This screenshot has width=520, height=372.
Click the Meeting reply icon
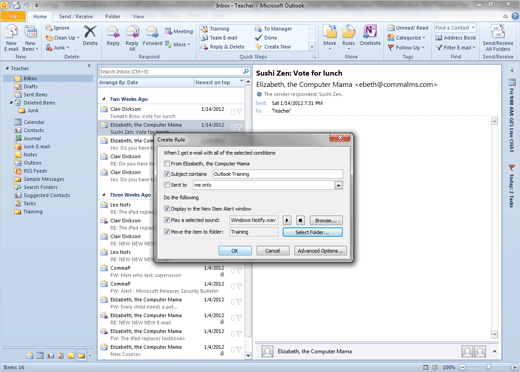click(179, 31)
